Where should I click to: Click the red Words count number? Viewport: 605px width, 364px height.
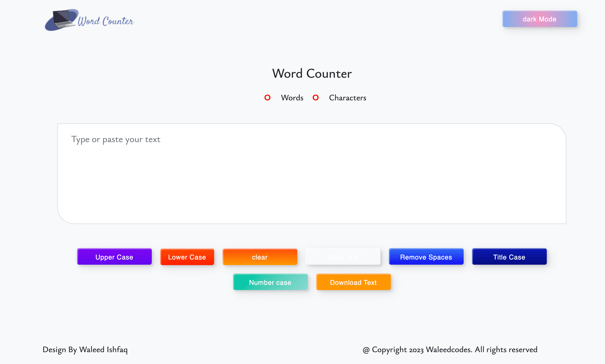click(267, 98)
